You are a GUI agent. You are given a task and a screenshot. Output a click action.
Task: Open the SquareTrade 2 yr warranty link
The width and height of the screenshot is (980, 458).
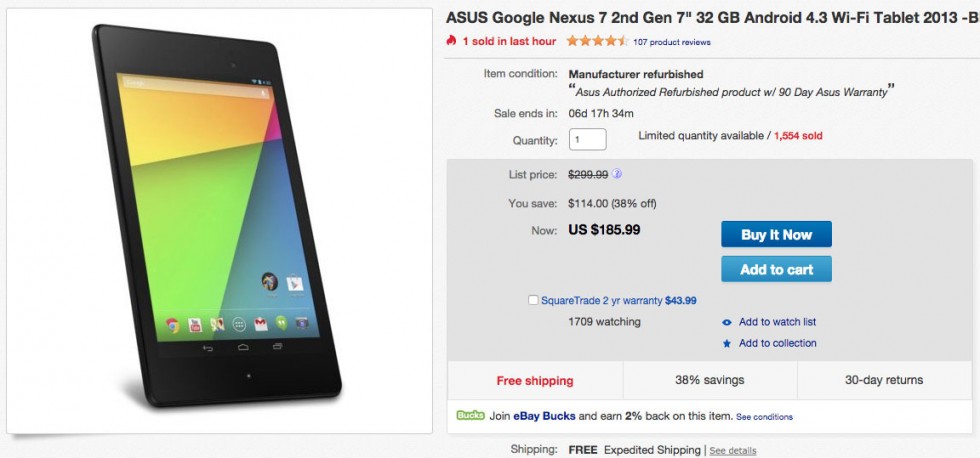tap(600, 300)
